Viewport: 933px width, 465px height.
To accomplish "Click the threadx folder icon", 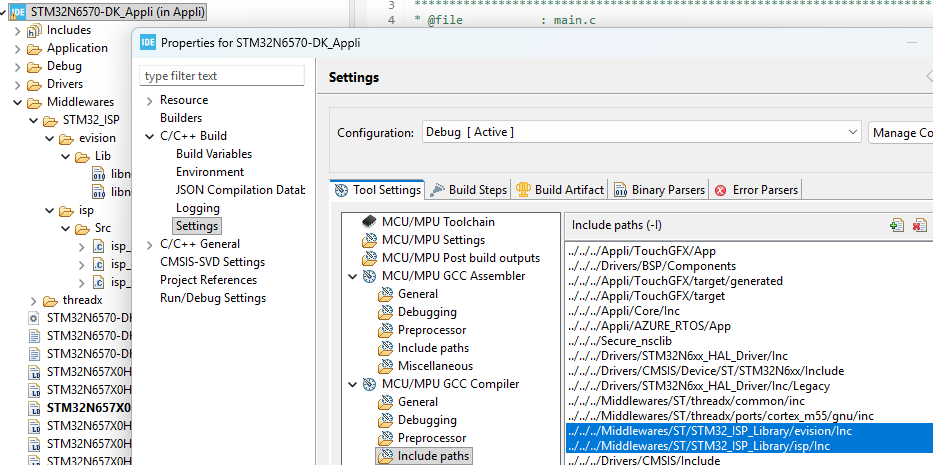I will pos(51,300).
